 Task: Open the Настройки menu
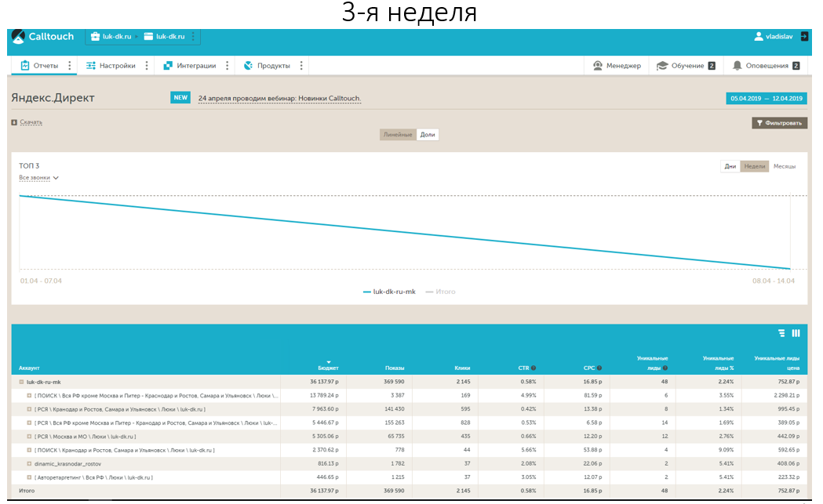coord(111,66)
